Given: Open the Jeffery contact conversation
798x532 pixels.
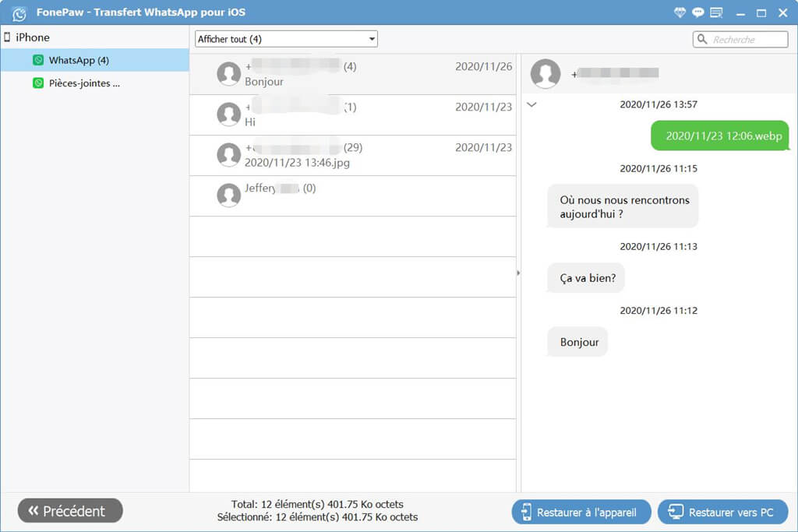Looking at the screenshot, I should pos(353,196).
